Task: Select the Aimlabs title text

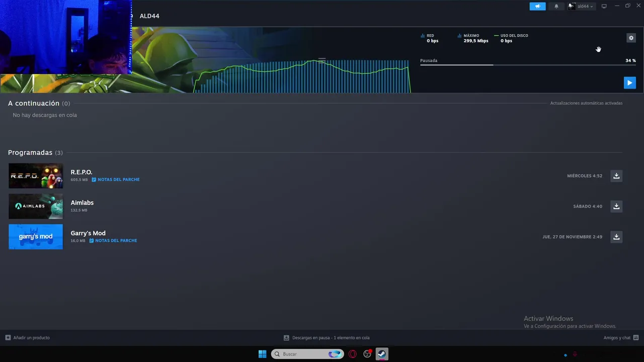Action: (82, 203)
